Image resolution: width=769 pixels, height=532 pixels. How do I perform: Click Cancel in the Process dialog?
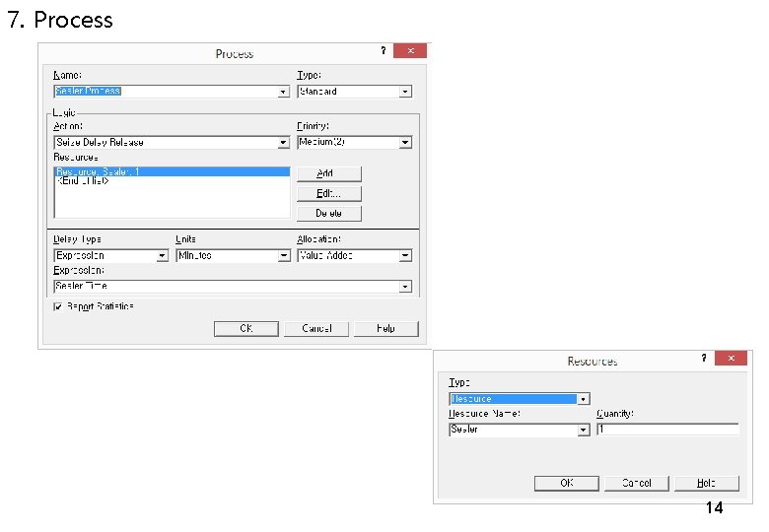coord(316,329)
